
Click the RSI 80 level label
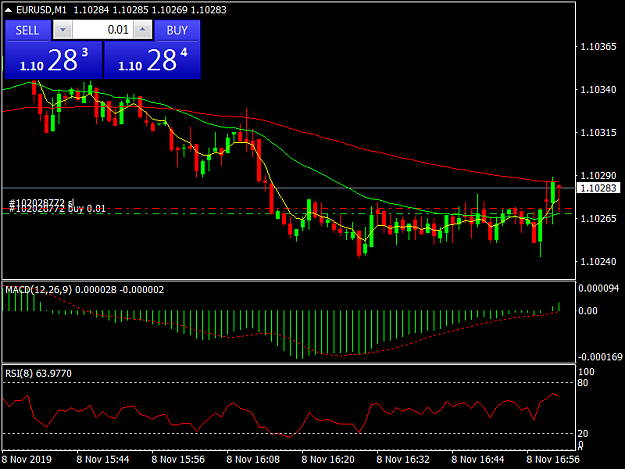coord(583,383)
